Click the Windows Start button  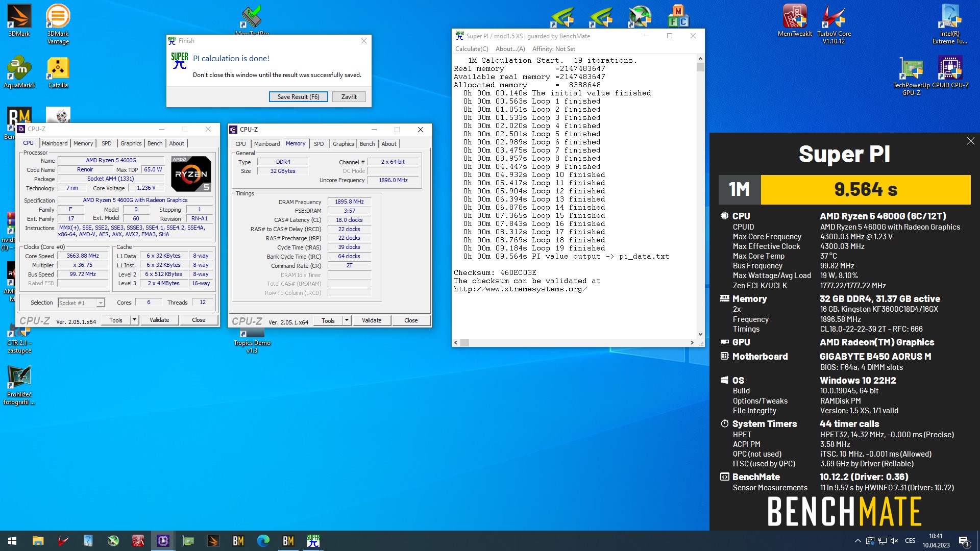pos(12,541)
